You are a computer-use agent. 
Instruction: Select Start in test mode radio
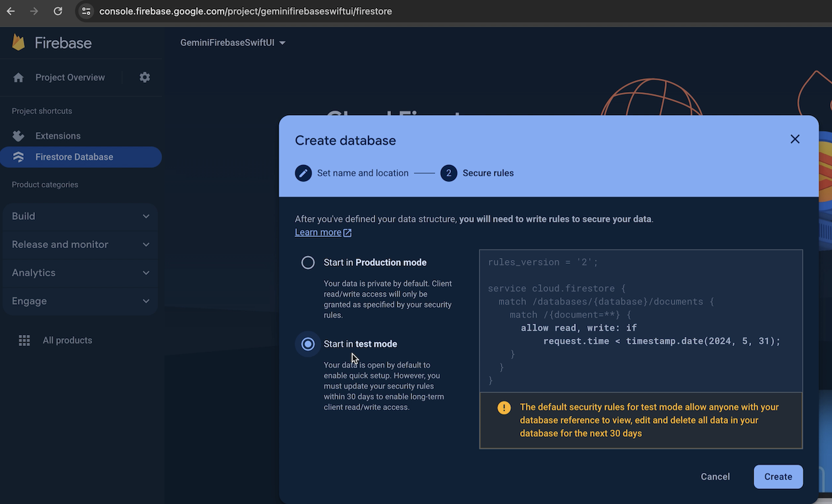tap(308, 344)
